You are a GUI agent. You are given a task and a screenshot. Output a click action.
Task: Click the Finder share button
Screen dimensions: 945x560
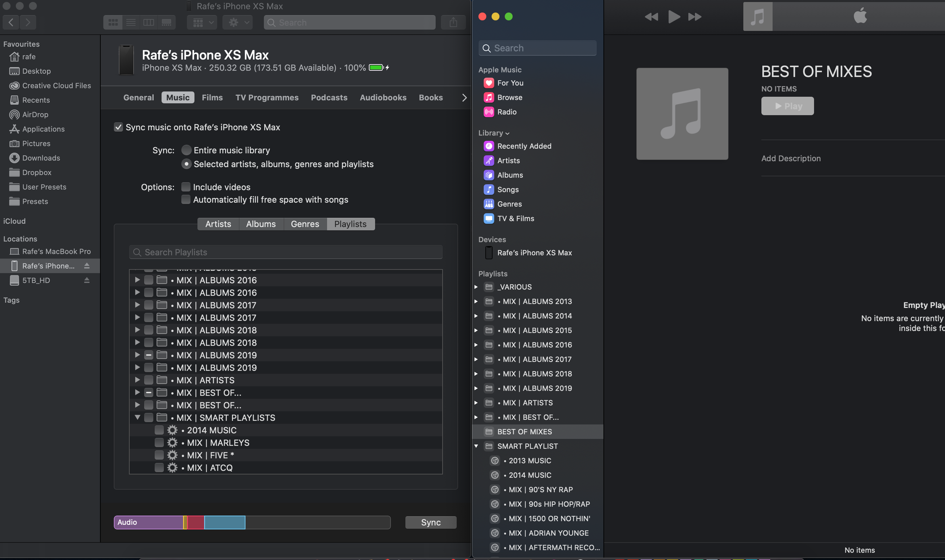click(453, 23)
